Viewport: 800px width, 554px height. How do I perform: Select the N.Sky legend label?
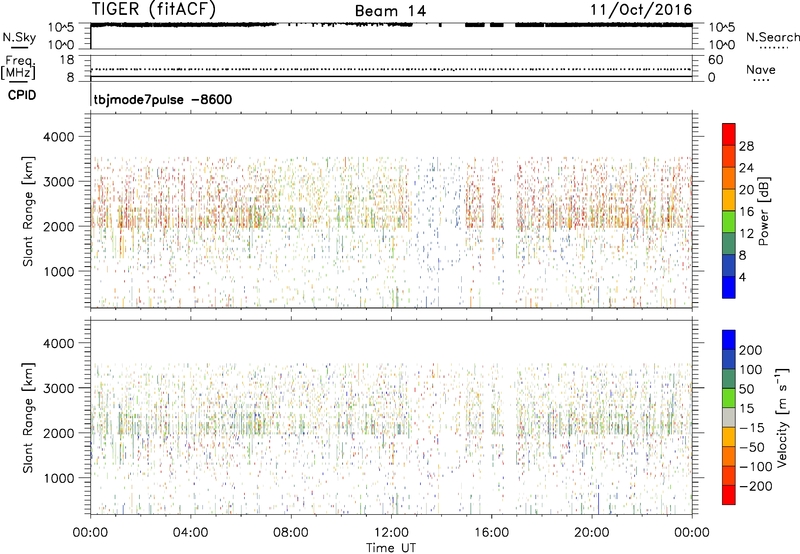19,37
